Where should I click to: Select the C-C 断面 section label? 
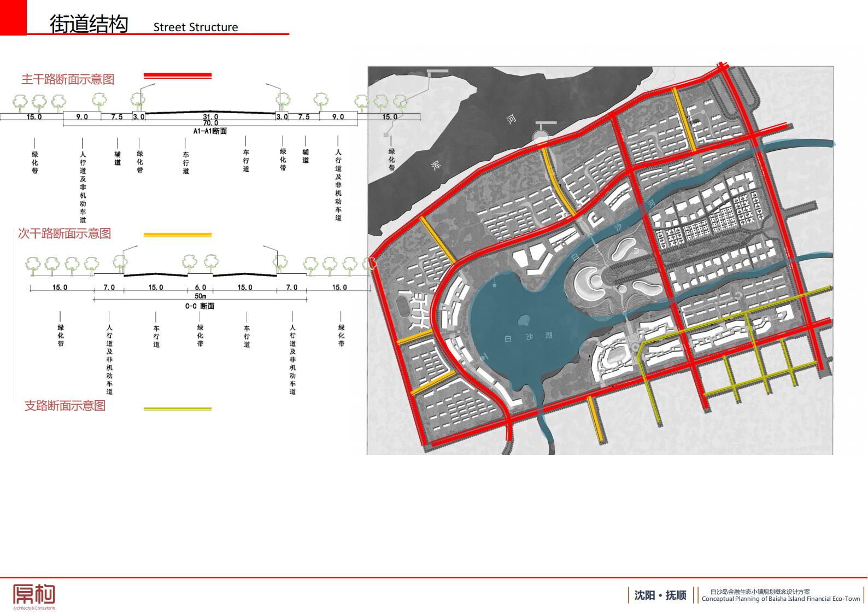pyautogui.click(x=200, y=306)
